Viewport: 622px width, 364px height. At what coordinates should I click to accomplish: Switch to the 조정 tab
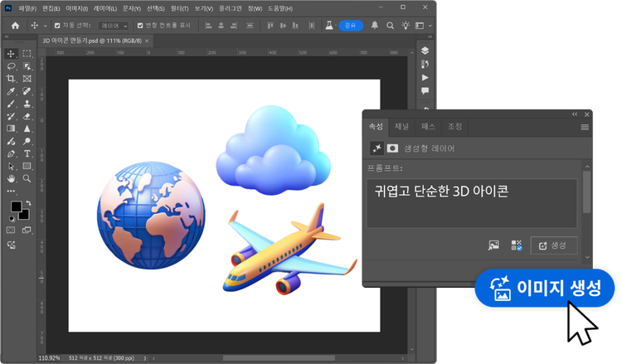(454, 127)
